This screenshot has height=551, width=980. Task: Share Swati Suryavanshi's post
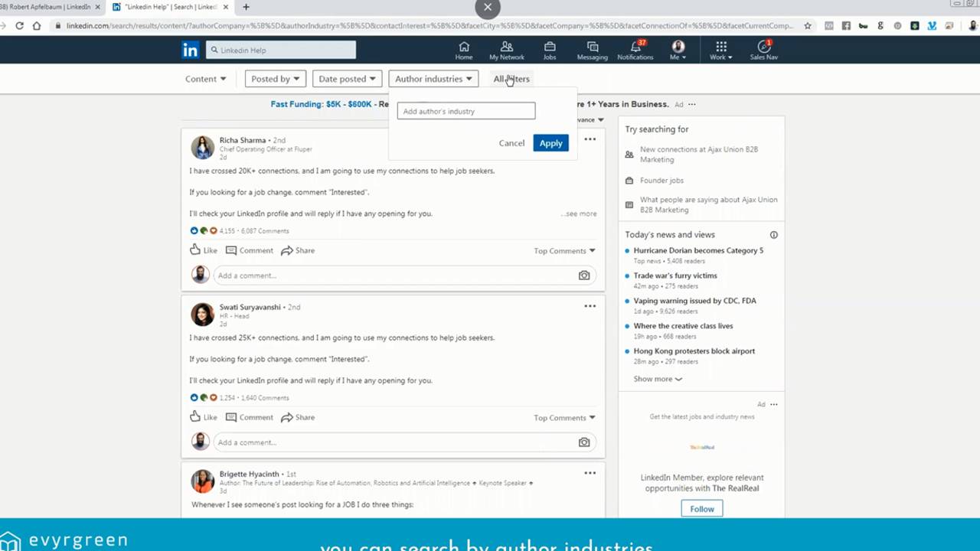point(298,417)
